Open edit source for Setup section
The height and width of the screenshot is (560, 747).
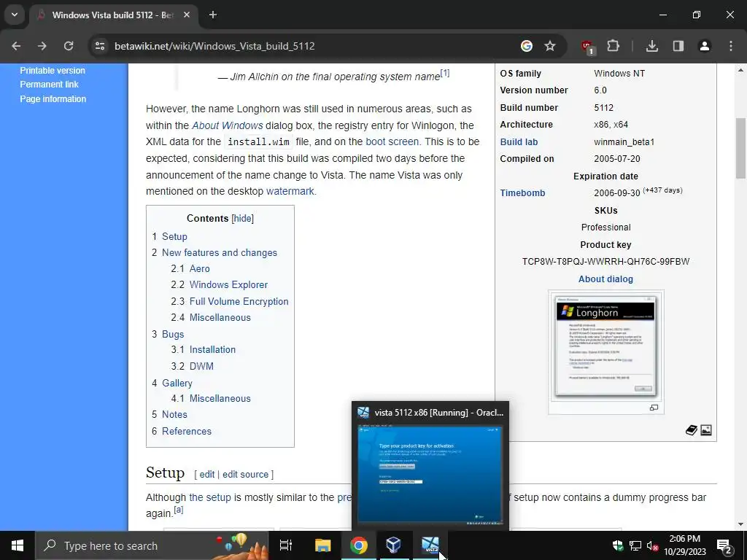coord(245,474)
